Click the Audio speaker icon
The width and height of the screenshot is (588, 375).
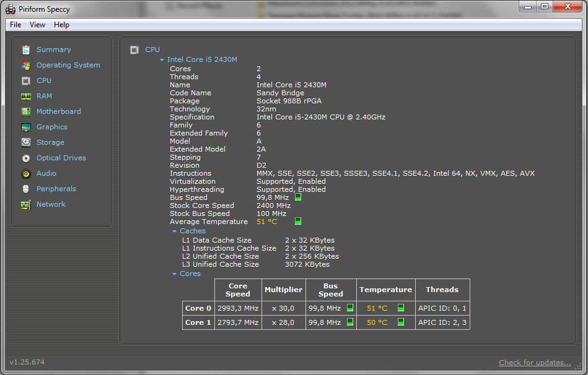tap(26, 173)
